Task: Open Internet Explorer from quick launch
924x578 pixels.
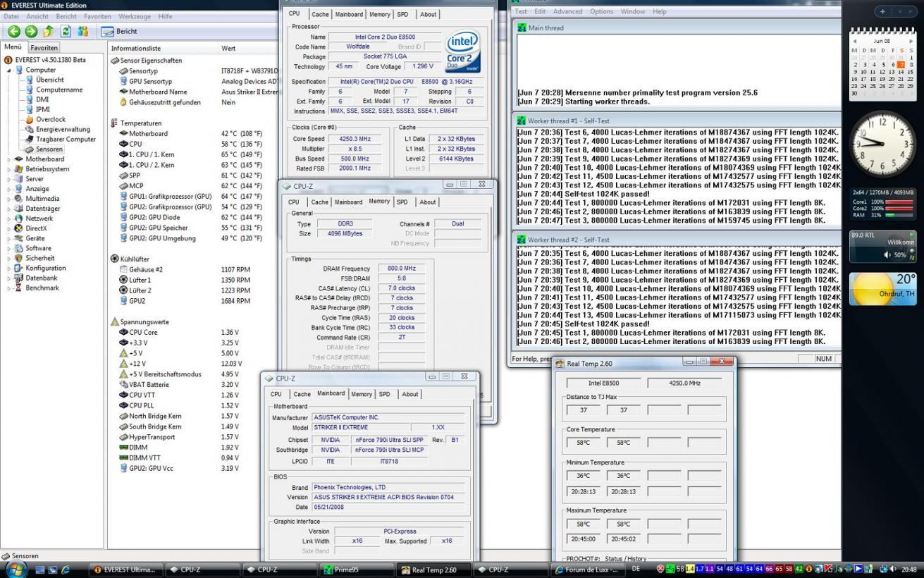Action: click(66, 570)
